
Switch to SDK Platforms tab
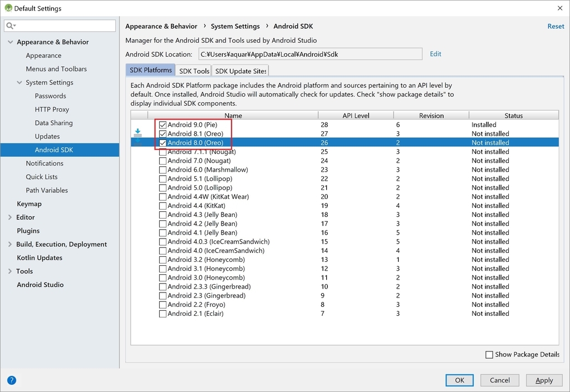pos(150,70)
